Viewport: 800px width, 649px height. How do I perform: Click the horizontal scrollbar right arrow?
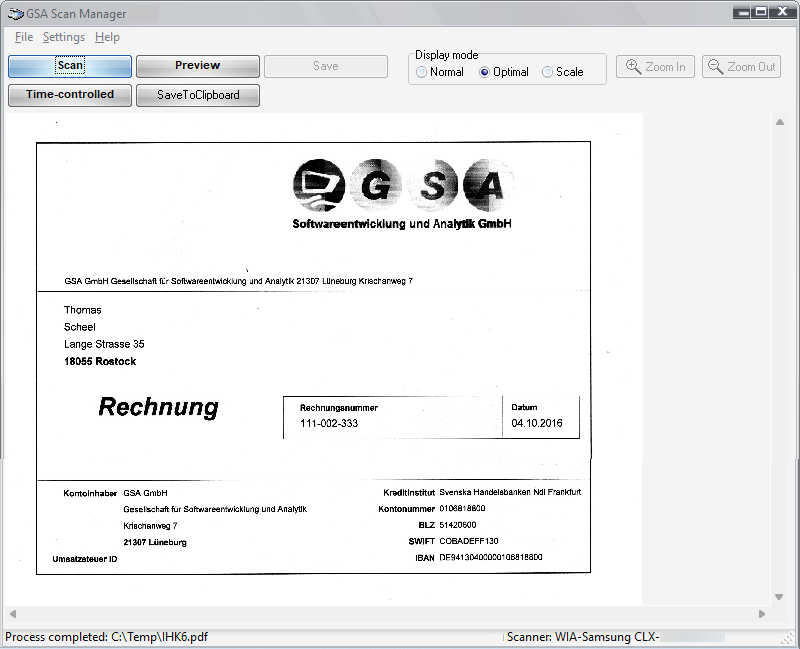pos(762,614)
